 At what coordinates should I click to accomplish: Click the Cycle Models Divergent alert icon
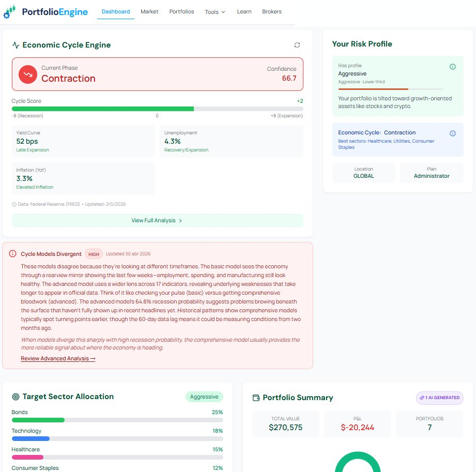point(13,254)
